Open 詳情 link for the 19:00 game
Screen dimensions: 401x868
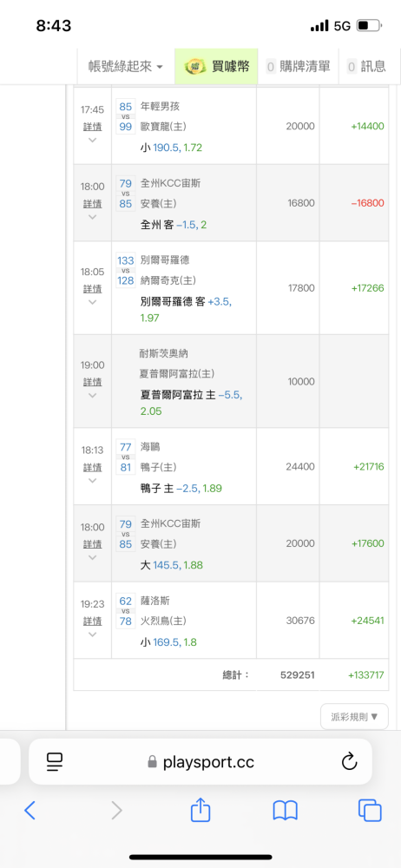(93, 382)
